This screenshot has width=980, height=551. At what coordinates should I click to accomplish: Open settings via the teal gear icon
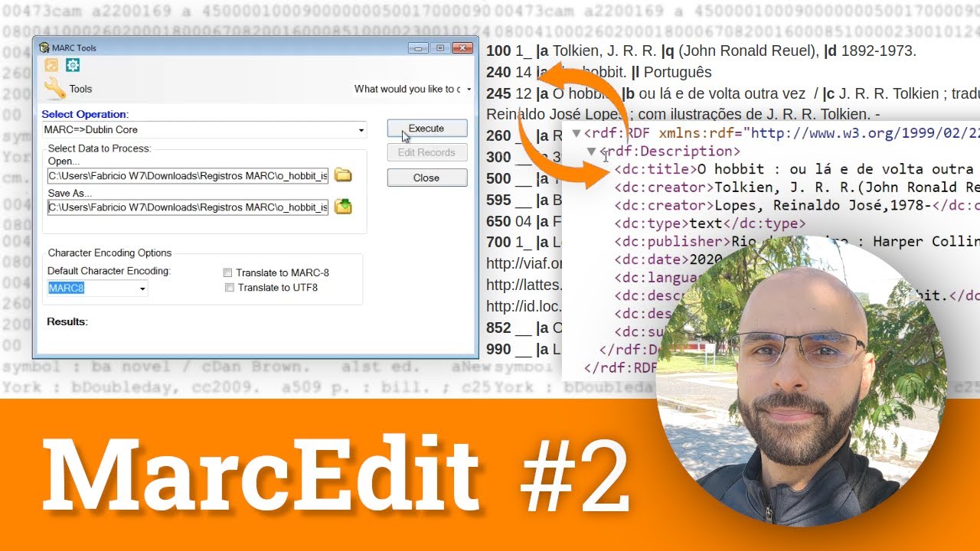point(73,65)
